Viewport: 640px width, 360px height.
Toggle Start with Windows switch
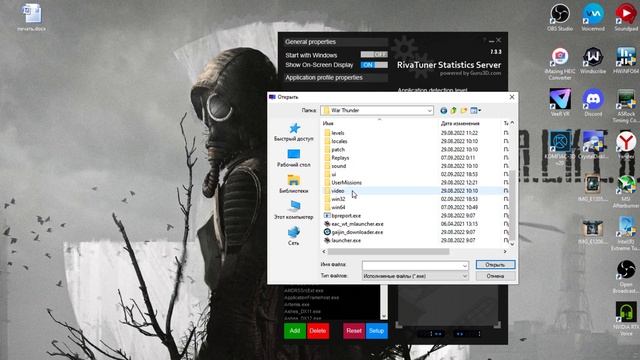374,54
